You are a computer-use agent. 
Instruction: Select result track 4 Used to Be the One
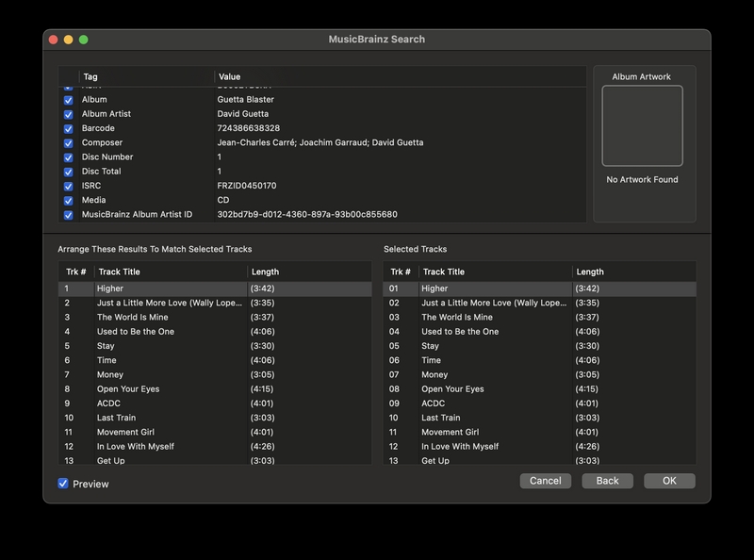pos(215,332)
